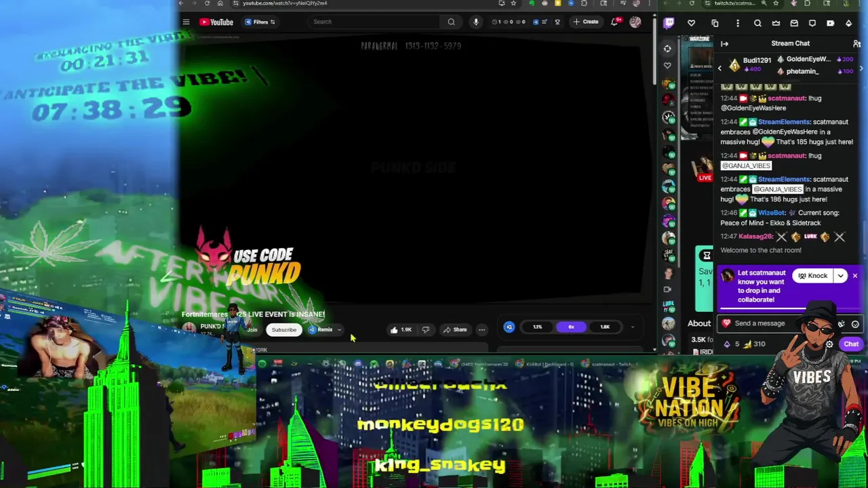Image resolution: width=868 pixels, height=488 pixels.
Task: Open chat settings gear icon
Action: tap(829, 344)
